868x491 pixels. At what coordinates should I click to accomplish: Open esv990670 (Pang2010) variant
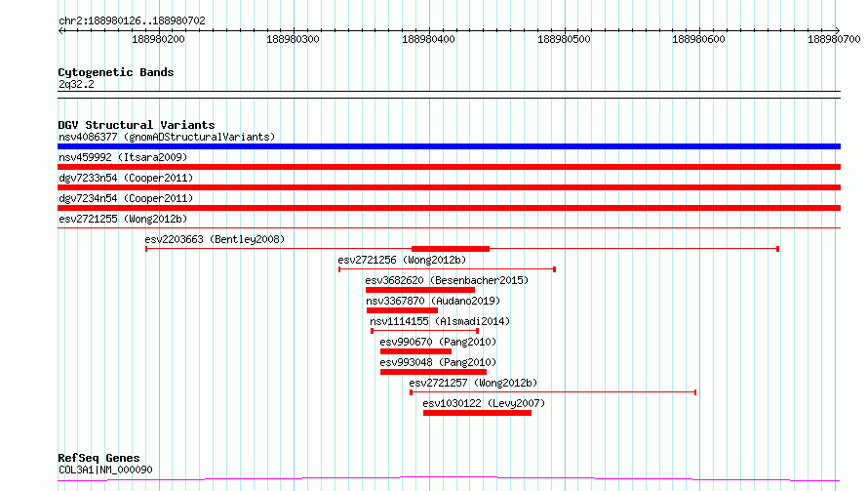coord(438,342)
